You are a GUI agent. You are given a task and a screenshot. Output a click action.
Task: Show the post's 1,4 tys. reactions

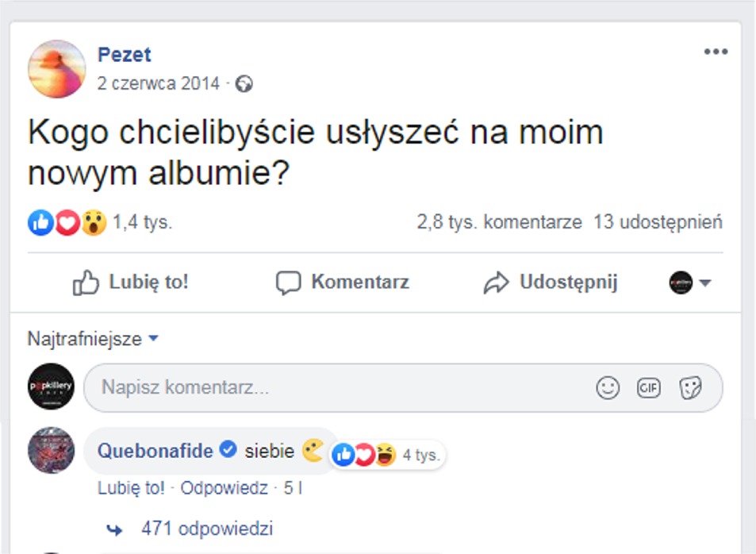tap(141, 222)
